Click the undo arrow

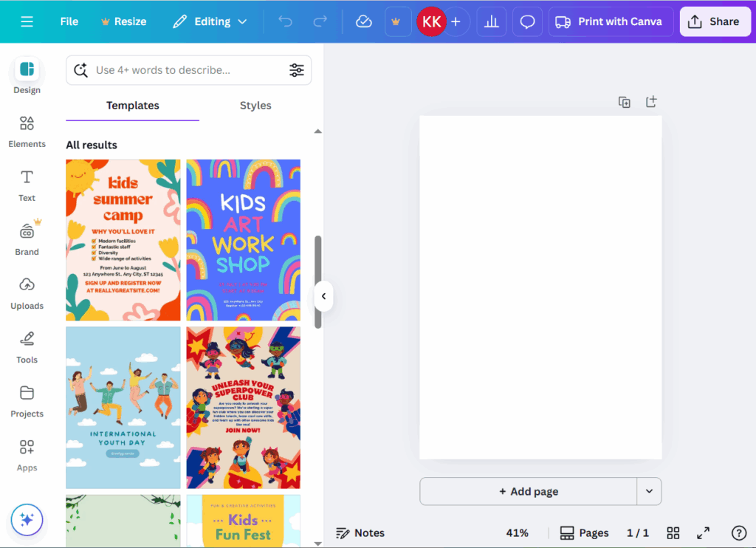point(285,22)
